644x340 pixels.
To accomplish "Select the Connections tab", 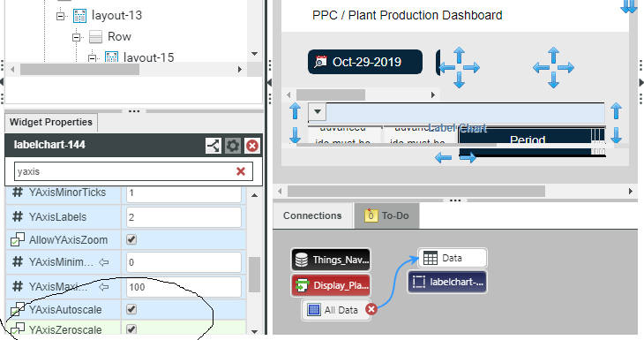I will (x=312, y=215).
